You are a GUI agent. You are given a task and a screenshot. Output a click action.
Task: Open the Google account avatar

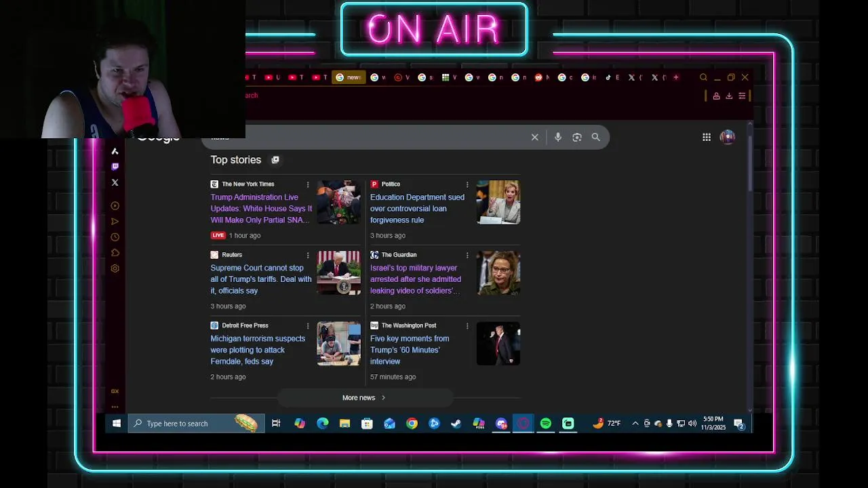pyautogui.click(x=728, y=137)
